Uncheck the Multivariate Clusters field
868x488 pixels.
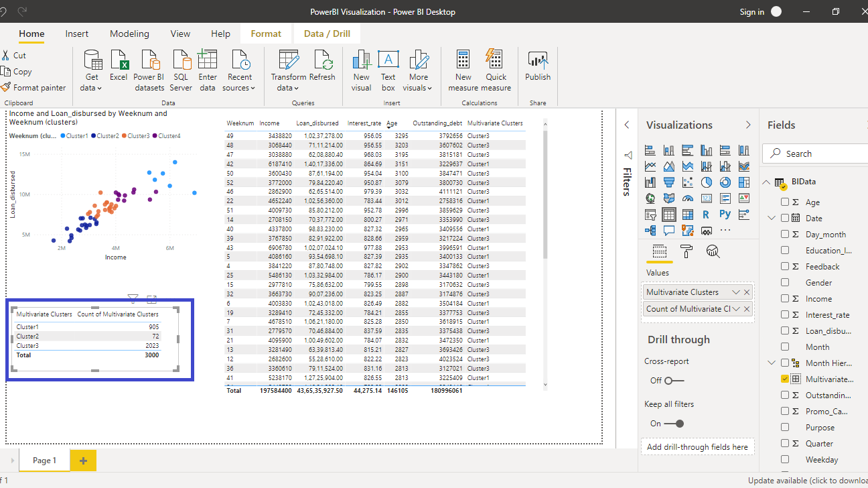tap(785, 379)
